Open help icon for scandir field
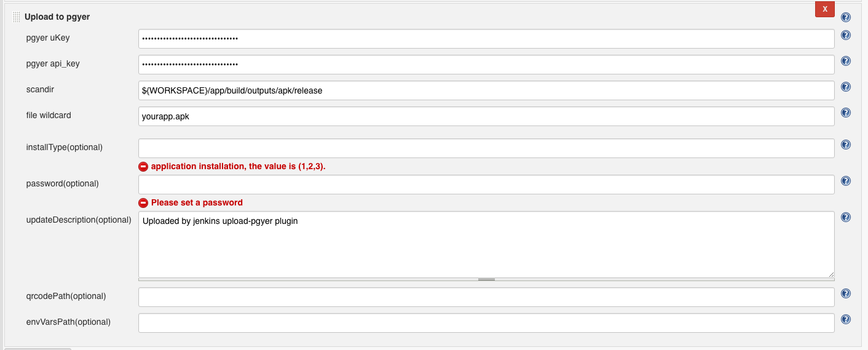The image size is (868, 350). pyautogui.click(x=846, y=87)
